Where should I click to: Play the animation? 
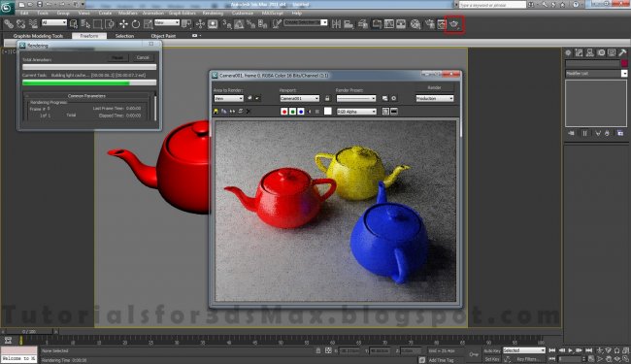[x=571, y=351]
